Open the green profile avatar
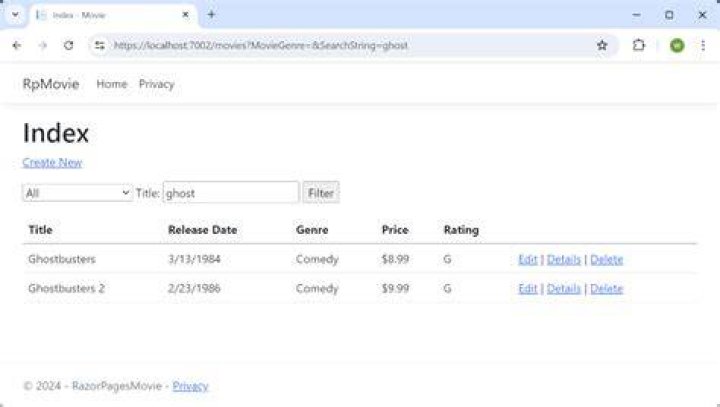This screenshot has width=720, height=407. tap(677, 45)
